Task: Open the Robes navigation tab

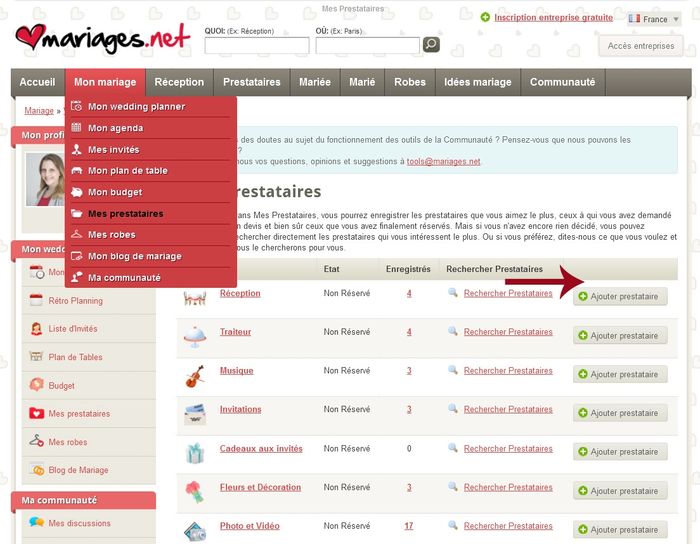Action: pyautogui.click(x=410, y=82)
